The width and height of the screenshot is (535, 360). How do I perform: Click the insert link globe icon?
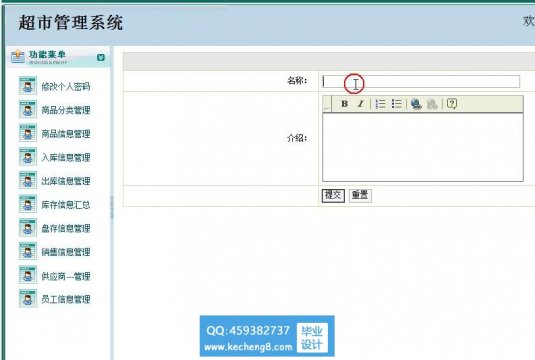416,104
